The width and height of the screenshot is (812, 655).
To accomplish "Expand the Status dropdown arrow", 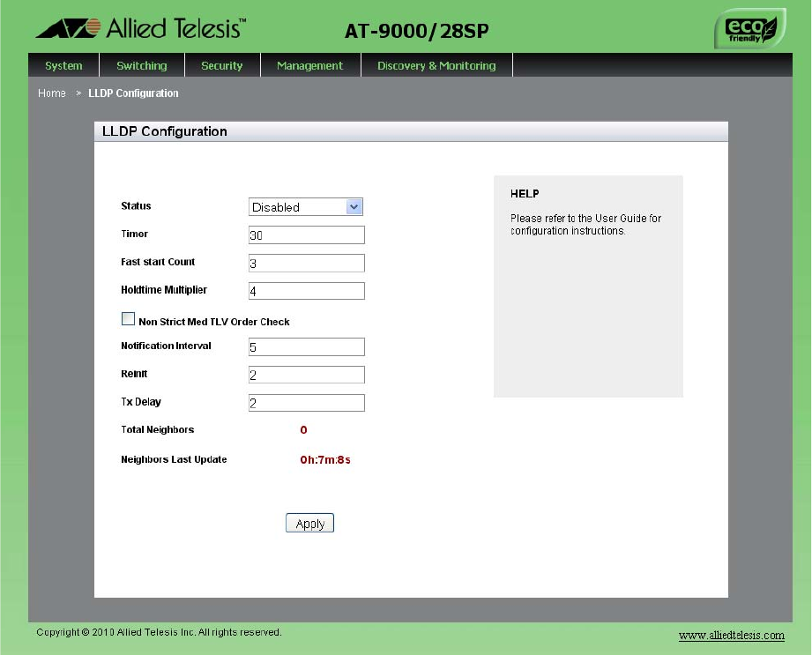I will (x=354, y=207).
